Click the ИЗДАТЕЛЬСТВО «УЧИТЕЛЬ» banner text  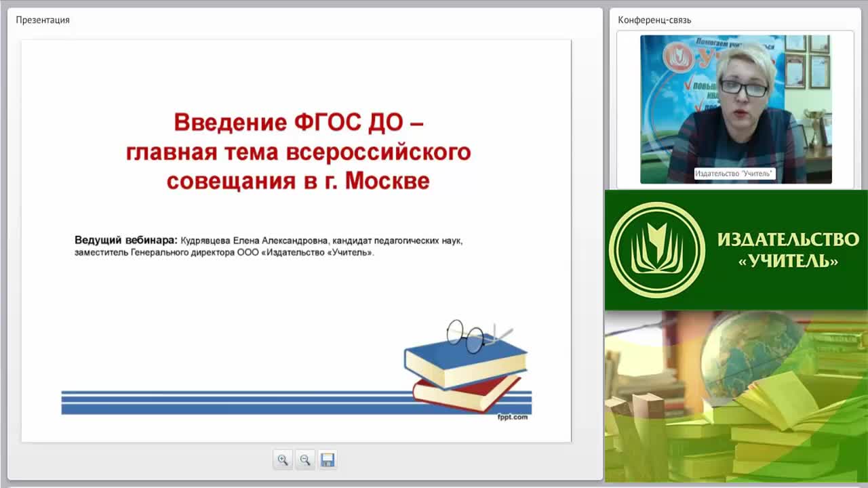pos(788,250)
